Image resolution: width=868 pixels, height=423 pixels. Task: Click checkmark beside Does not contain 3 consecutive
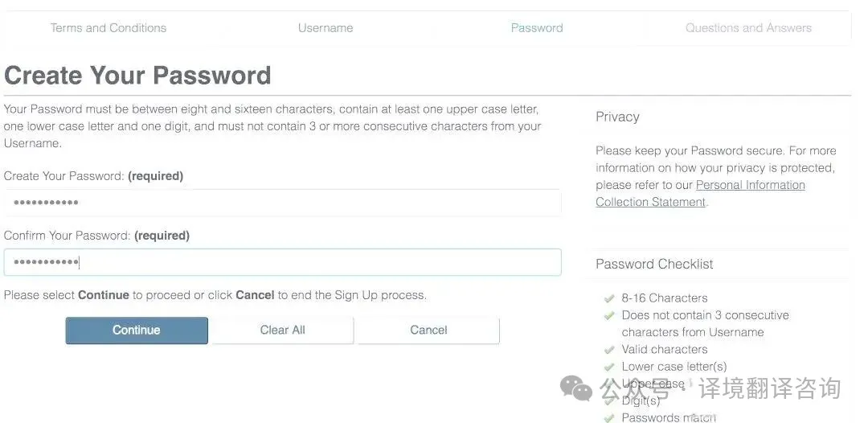pyautogui.click(x=609, y=315)
